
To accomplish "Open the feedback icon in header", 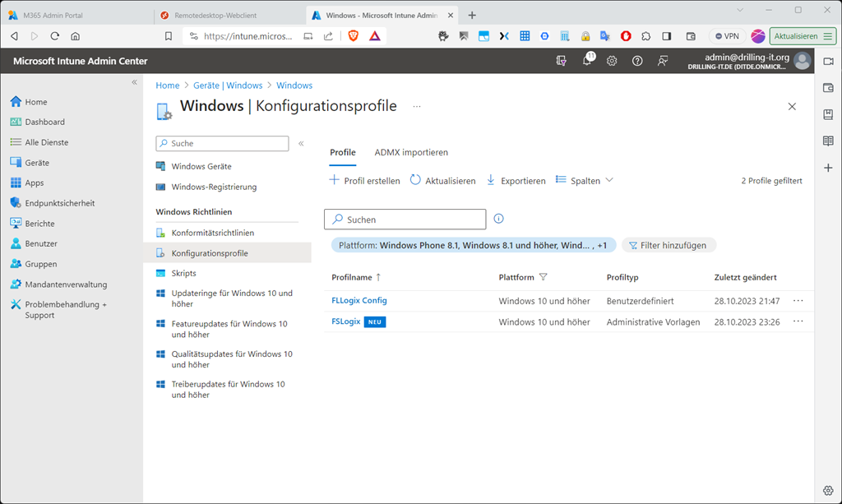I will tap(663, 61).
